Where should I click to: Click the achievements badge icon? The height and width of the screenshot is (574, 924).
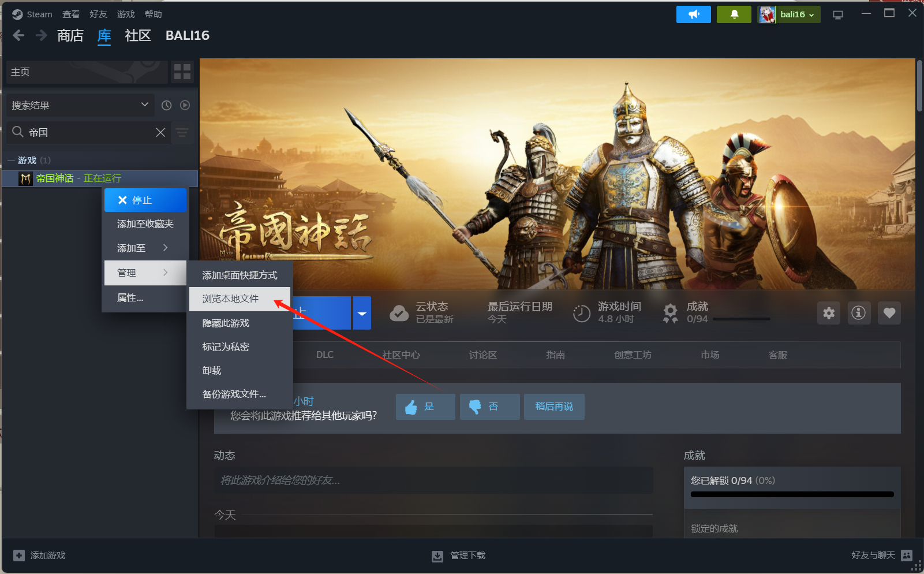(670, 313)
